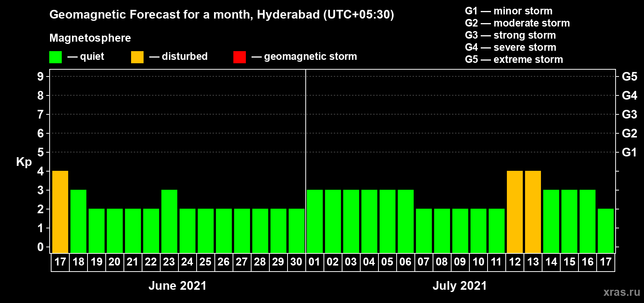Select the green bar for June 18
This screenshot has width=644, height=303.
pyautogui.click(x=78, y=221)
